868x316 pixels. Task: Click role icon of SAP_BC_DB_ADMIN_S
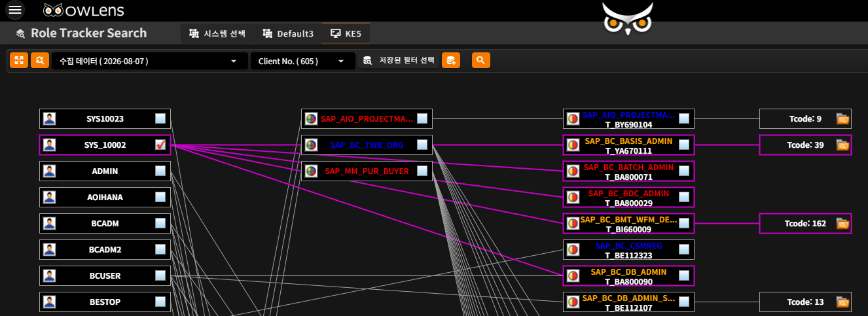(x=573, y=302)
